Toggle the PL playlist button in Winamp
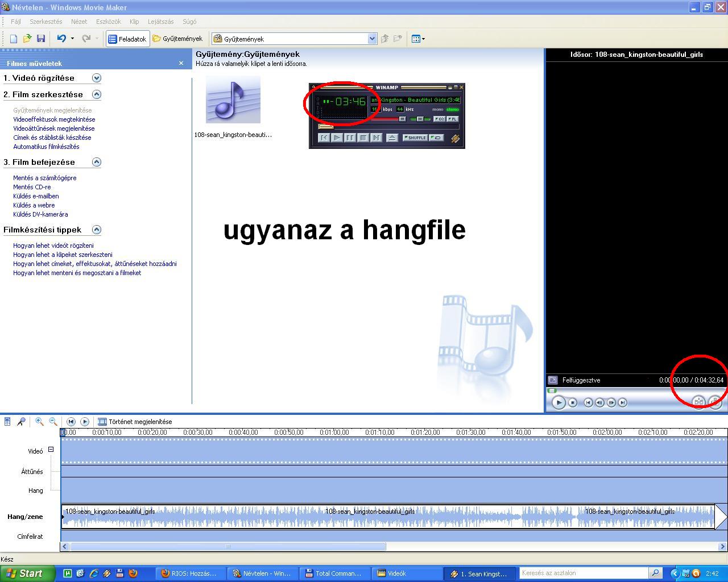This screenshot has height=582, width=728. pyautogui.click(x=452, y=119)
